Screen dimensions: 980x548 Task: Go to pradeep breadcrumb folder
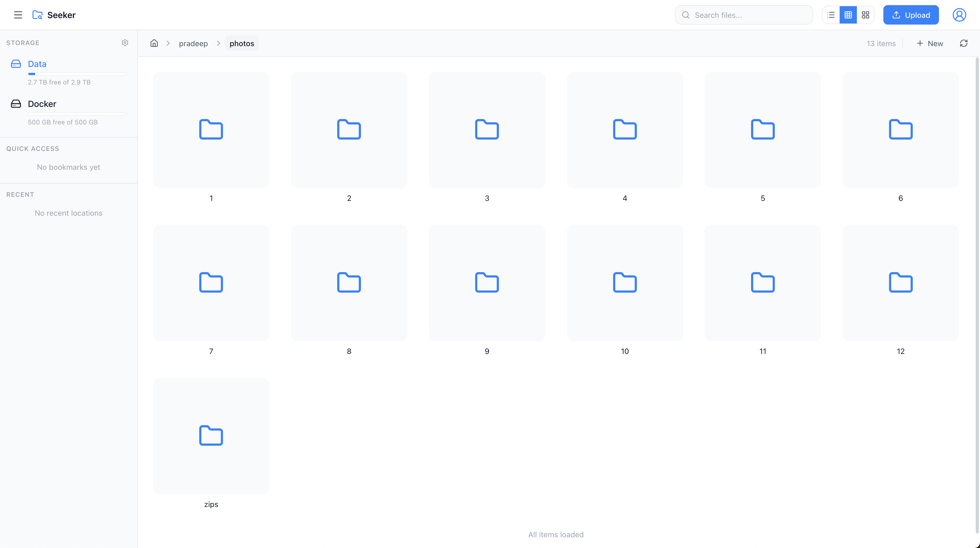(x=193, y=43)
